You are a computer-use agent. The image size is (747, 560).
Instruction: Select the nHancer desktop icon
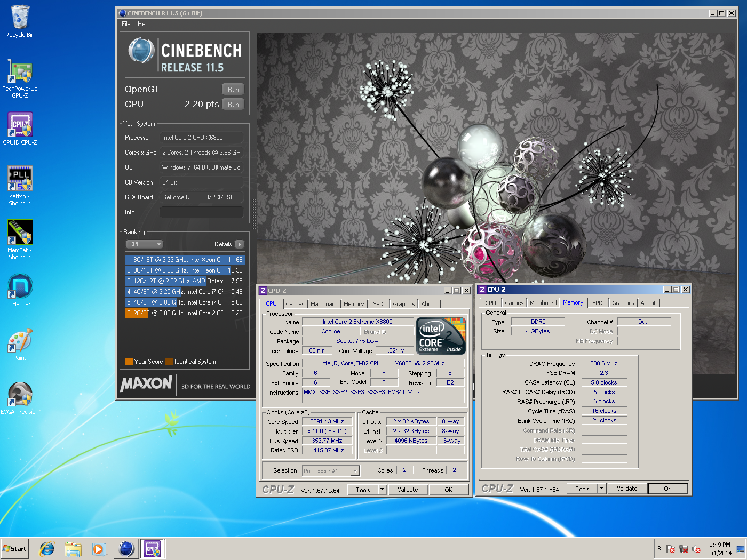tap(20, 290)
